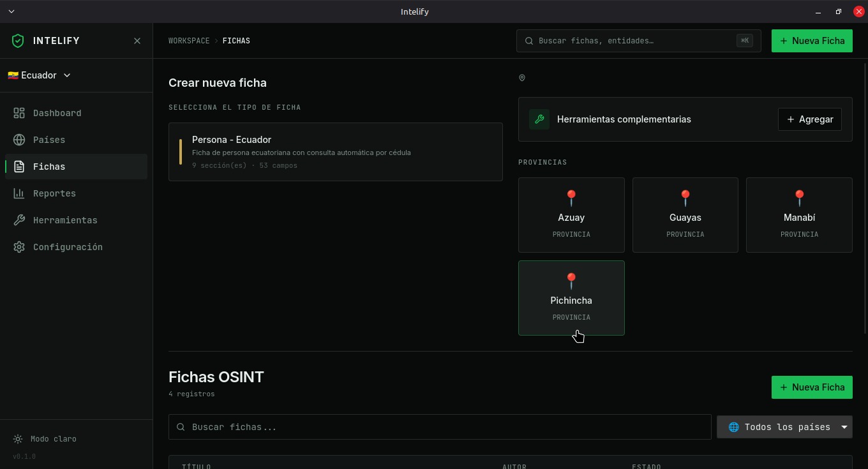Click the Herramientas wrench icon in sidebar

(x=19, y=220)
